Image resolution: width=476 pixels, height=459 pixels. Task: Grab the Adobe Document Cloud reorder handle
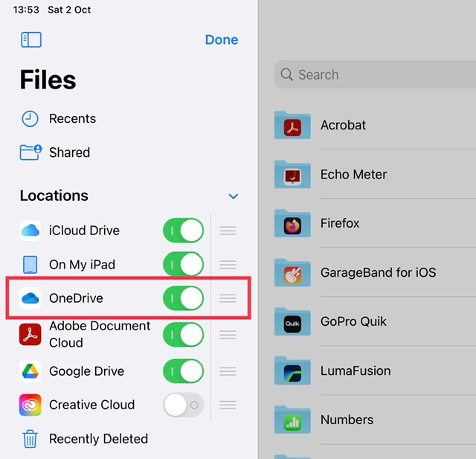228,335
